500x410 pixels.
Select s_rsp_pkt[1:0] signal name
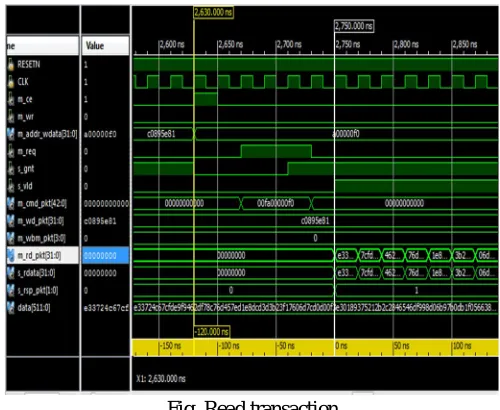38,290
